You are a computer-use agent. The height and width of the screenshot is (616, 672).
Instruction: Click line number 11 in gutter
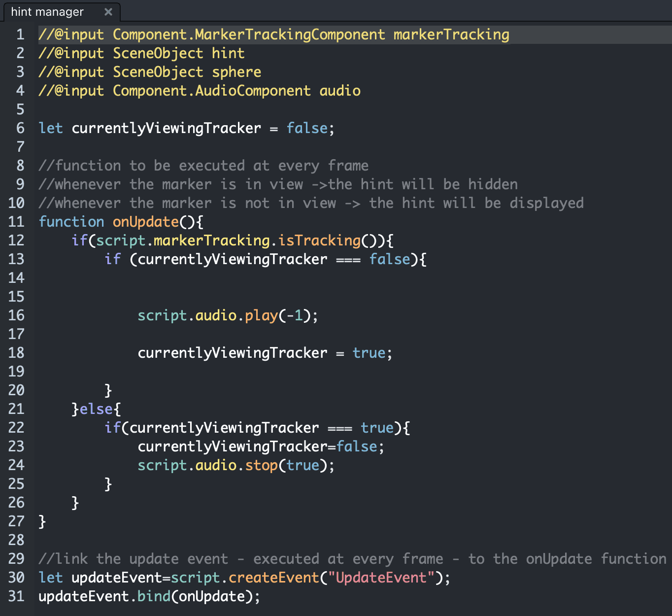pos(16,222)
